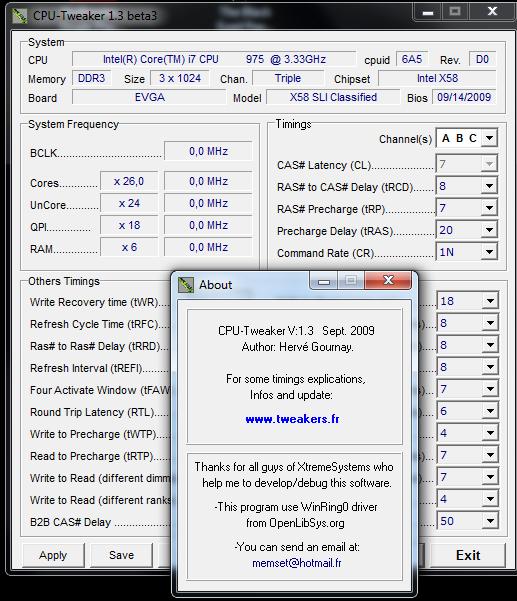Click the QPI multiplier x 18 field
The width and height of the screenshot is (517, 601).
click(x=129, y=225)
